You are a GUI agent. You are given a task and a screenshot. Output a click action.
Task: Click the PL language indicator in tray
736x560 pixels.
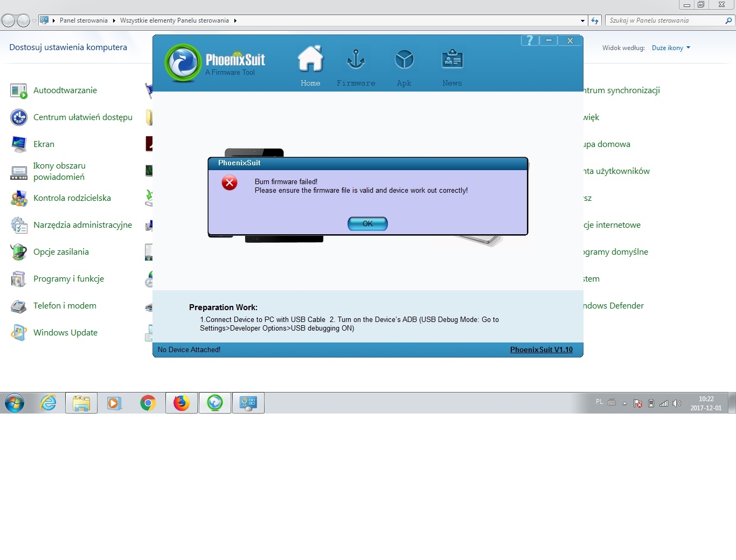point(599,402)
